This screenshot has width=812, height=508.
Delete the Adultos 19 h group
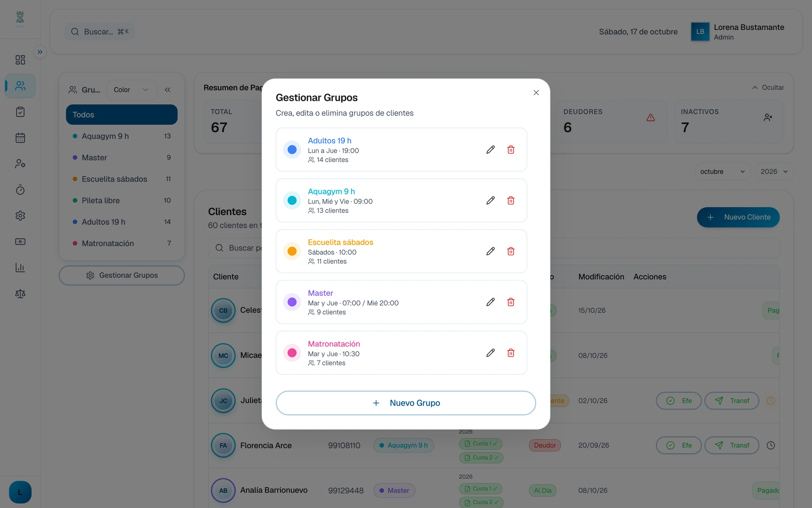tap(511, 150)
